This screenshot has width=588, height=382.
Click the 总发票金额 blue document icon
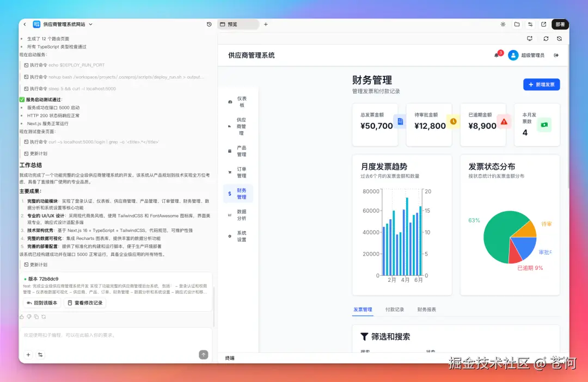point(400,121)
